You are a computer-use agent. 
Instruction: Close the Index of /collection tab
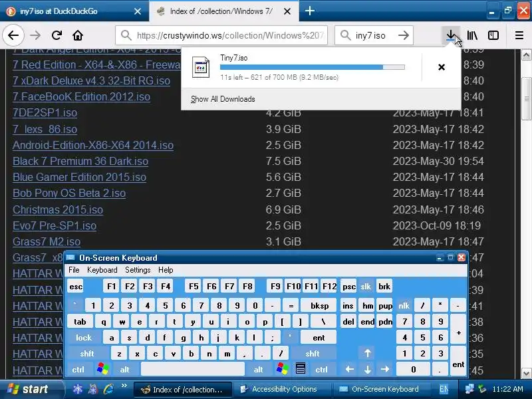coord(287,11)
